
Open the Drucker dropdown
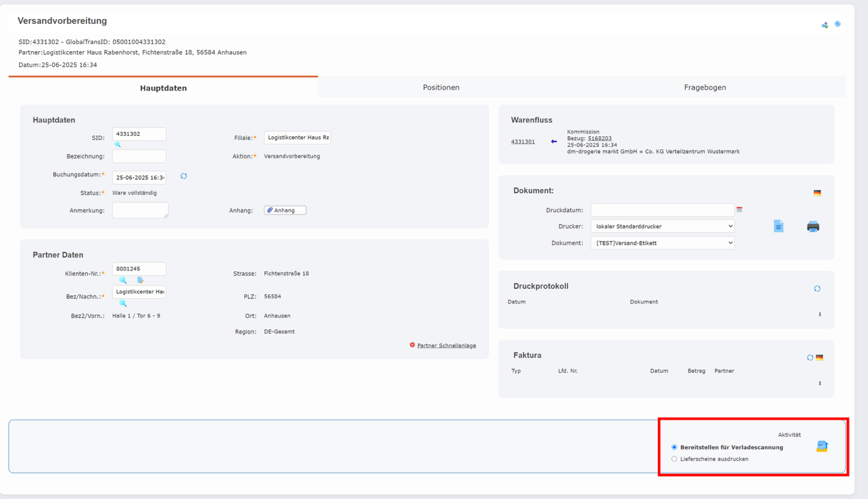(662, 226)
